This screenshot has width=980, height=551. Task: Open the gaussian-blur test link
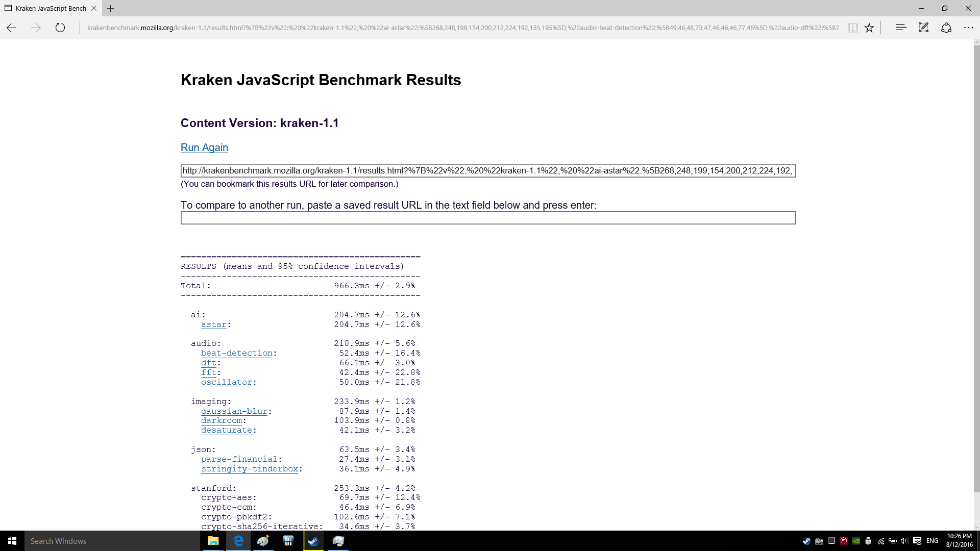234,411
